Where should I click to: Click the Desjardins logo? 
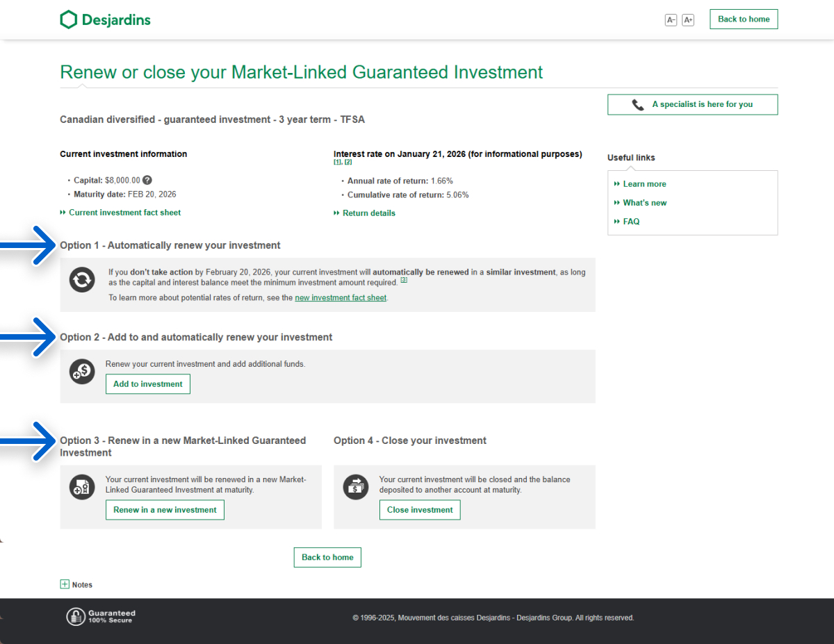coord(105,19)
